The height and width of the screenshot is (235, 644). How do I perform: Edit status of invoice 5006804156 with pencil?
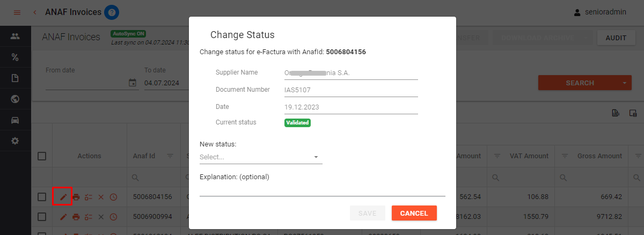[63, 197]
